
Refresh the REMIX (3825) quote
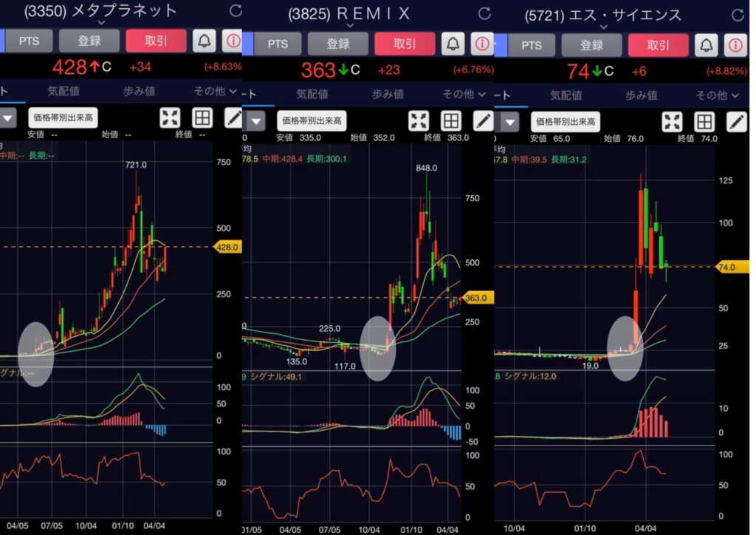(484, 13)
